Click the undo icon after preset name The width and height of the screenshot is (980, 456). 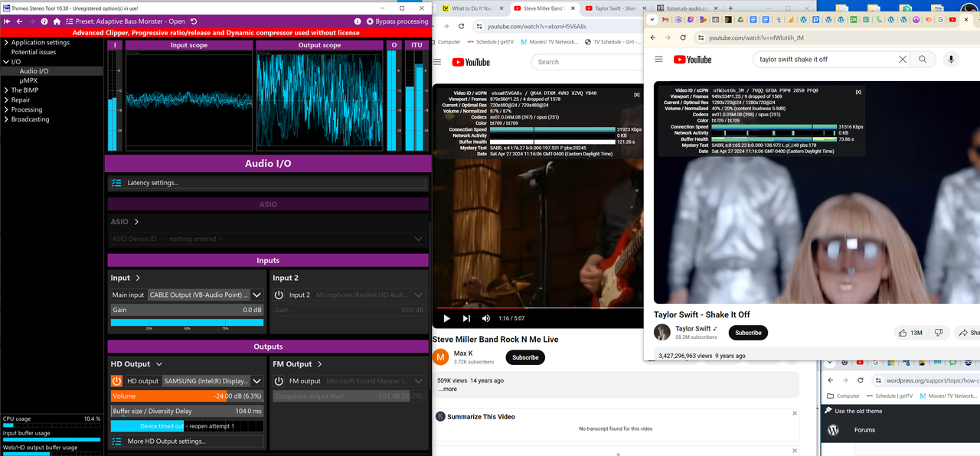[194, 21]
